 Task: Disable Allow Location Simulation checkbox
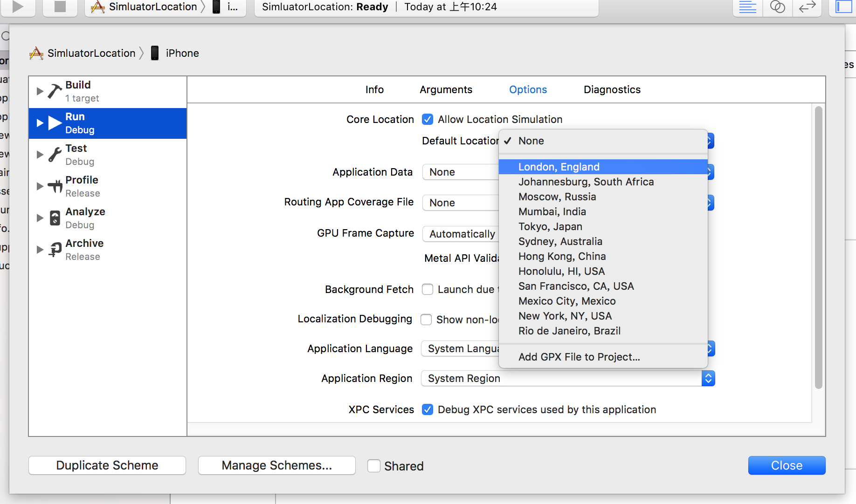(x=427, y=119)
